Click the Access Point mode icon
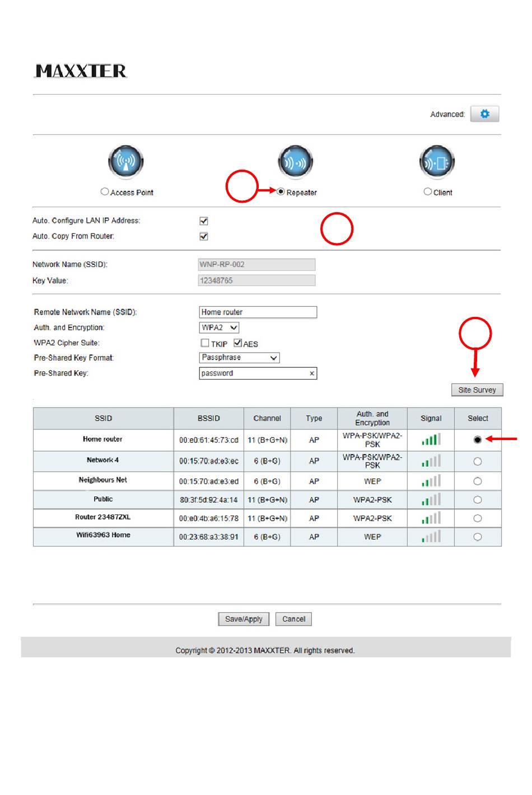Image resolution: width=532 pixels, height=795 pixels. [126, 162]
